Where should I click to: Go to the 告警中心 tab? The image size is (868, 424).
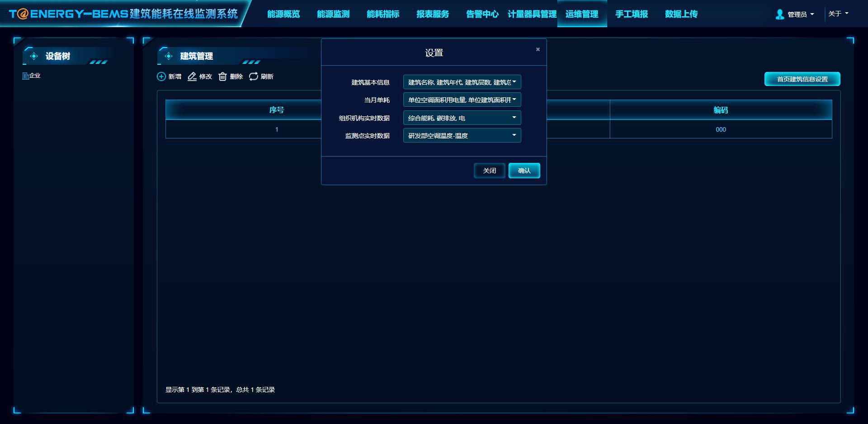(x=482, y=14)
